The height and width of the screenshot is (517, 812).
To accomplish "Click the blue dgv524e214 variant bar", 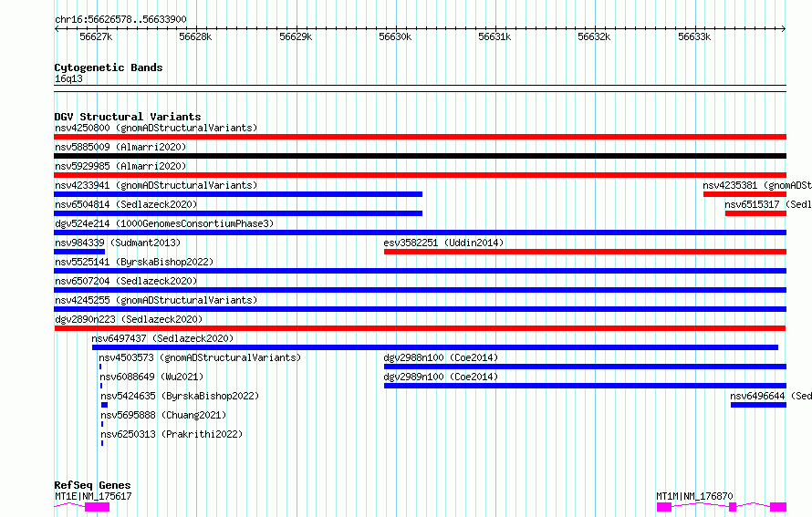I will click(420, 233).
